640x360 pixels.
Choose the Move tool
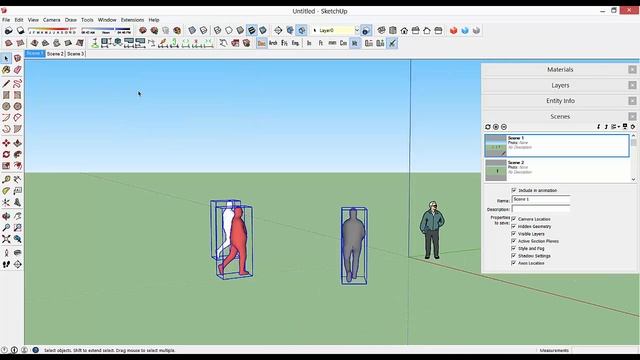[x=6, y=143]
